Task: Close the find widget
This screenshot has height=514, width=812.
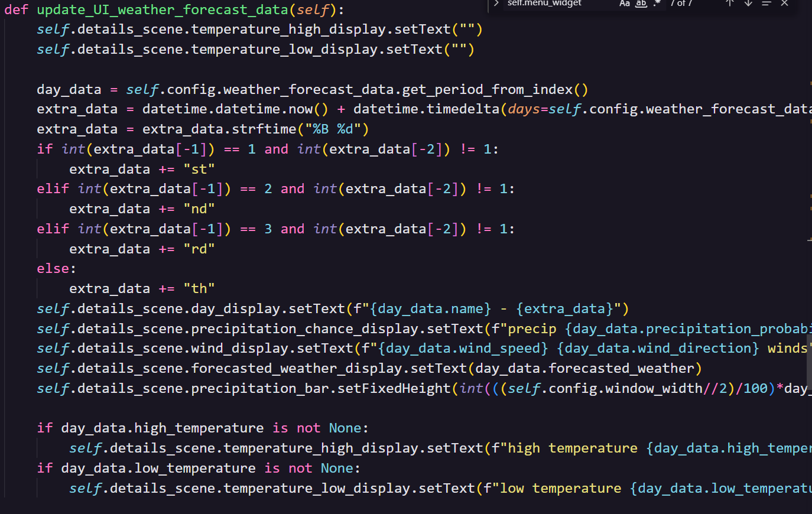Action: [x=785, y=3]
